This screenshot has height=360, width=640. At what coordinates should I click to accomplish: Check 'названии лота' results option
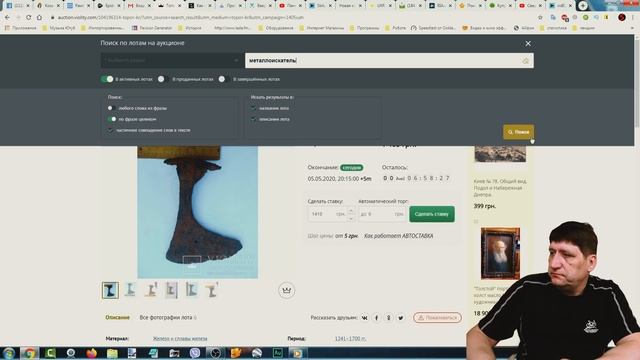tap(253, 108)
